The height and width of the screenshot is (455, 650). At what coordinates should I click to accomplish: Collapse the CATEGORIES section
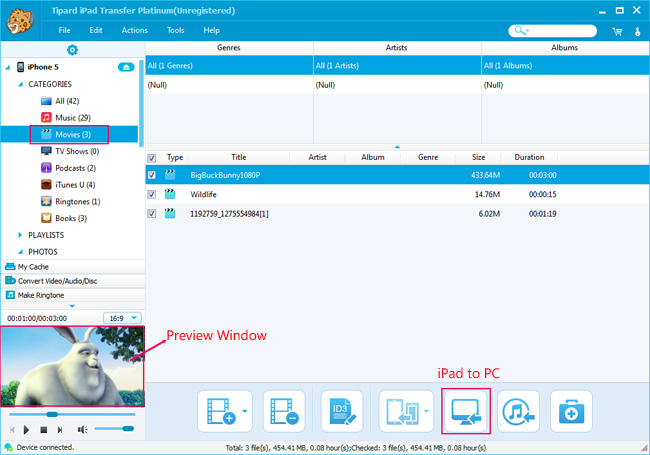pyautogui.click(x=20, y=84)
